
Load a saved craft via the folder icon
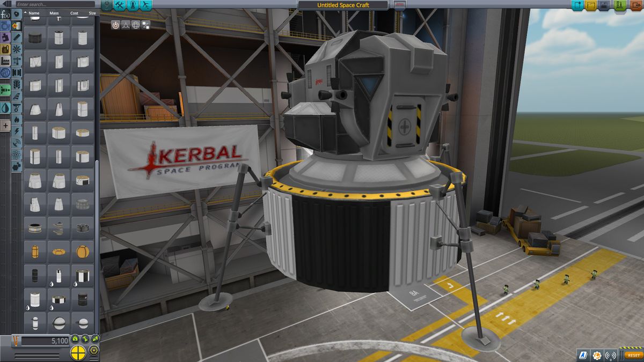590,5
